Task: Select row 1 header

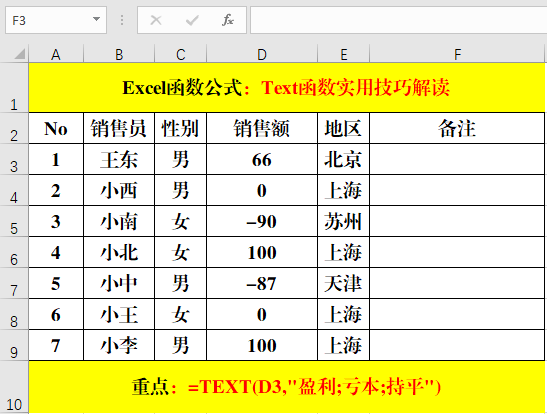Action: 14,88
